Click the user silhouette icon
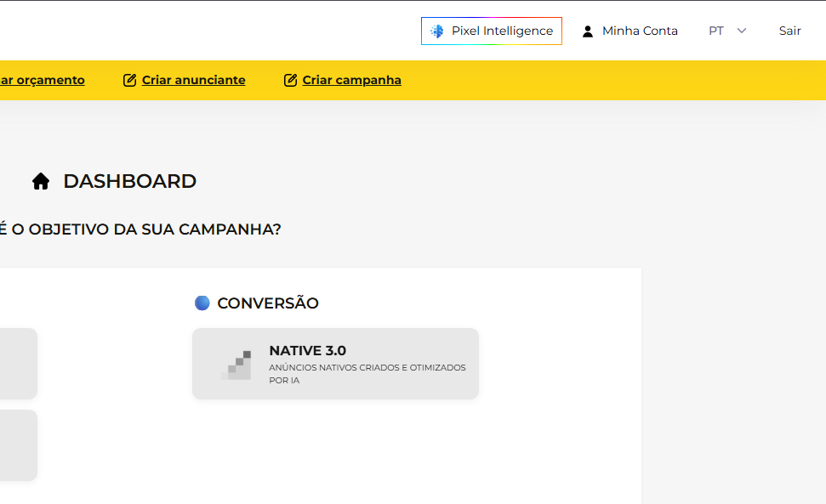Screen dimensions: 826x504 click(x=587, y=31)
